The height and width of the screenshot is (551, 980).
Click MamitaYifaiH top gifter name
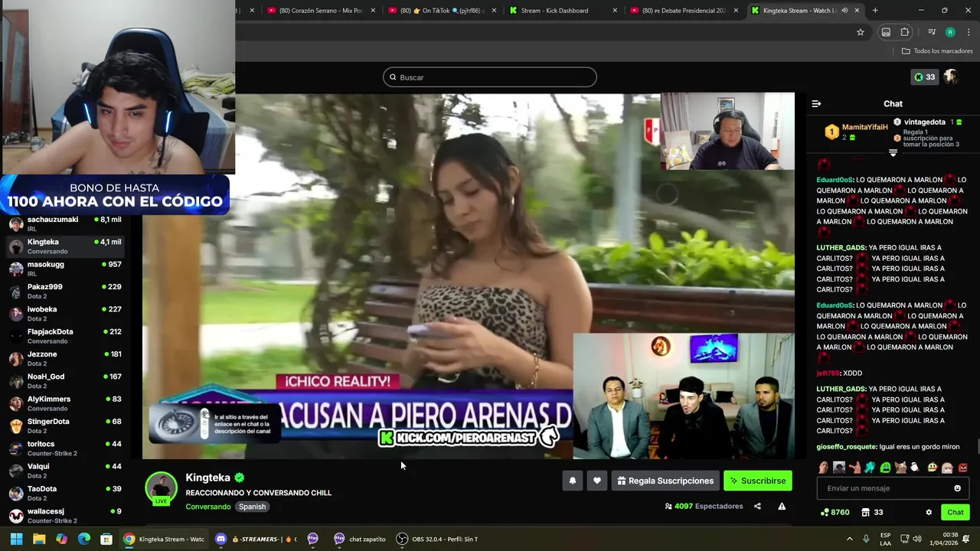click(x=865, y=127)
